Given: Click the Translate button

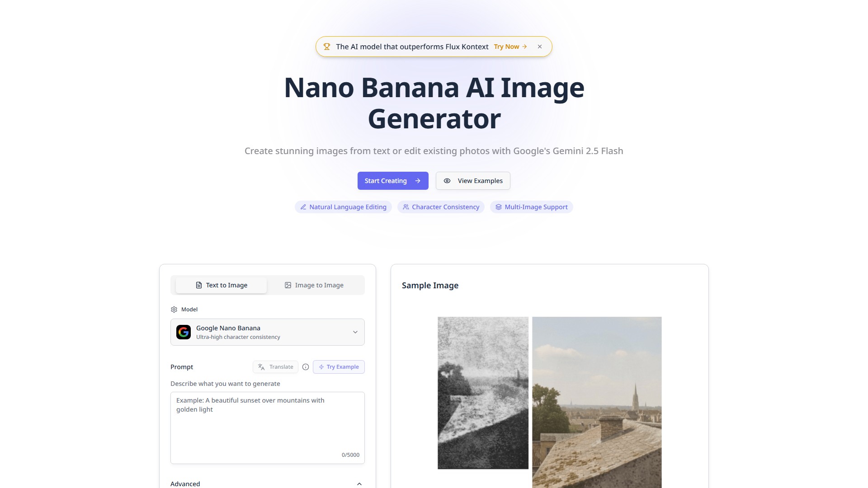Looking at the screenshot, I should [275, 367].
